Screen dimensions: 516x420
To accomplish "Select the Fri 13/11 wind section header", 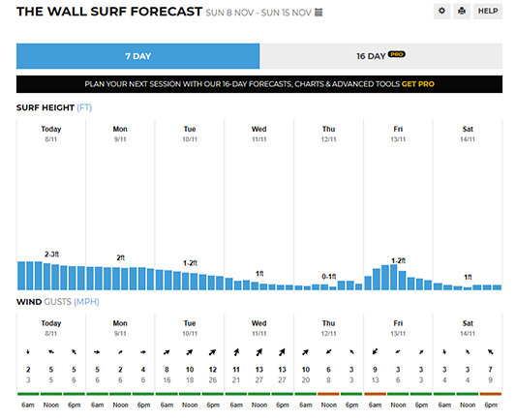I will (398, 328).
